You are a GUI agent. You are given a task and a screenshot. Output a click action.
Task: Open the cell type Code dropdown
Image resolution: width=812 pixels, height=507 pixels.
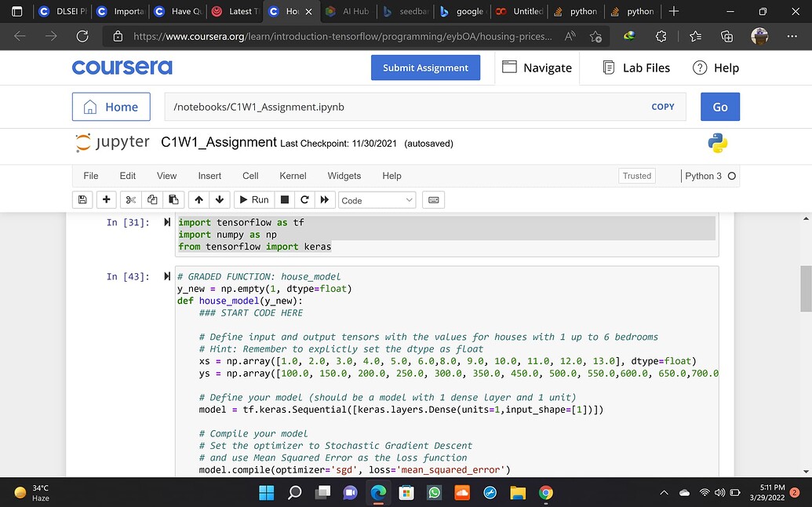tap(377, 200)
